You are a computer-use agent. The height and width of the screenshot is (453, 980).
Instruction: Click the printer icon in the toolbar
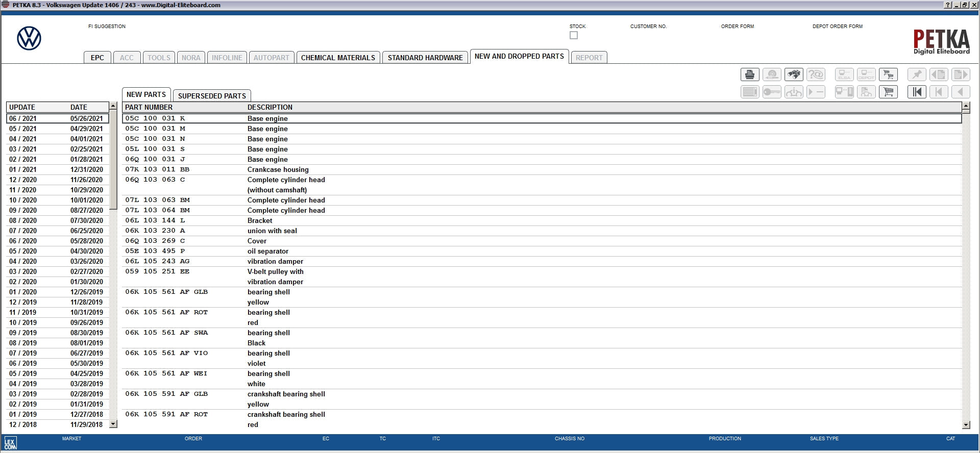749,75
